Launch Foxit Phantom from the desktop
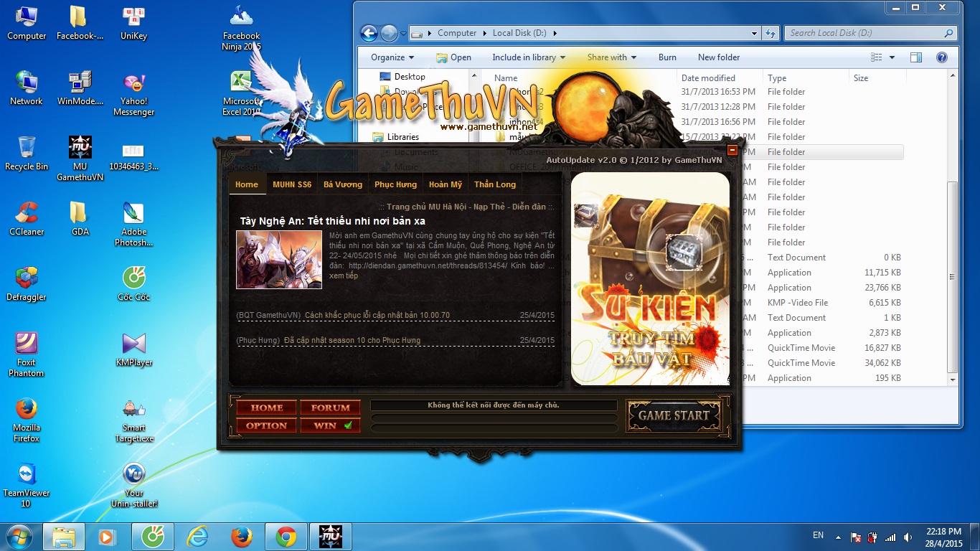 27,354
